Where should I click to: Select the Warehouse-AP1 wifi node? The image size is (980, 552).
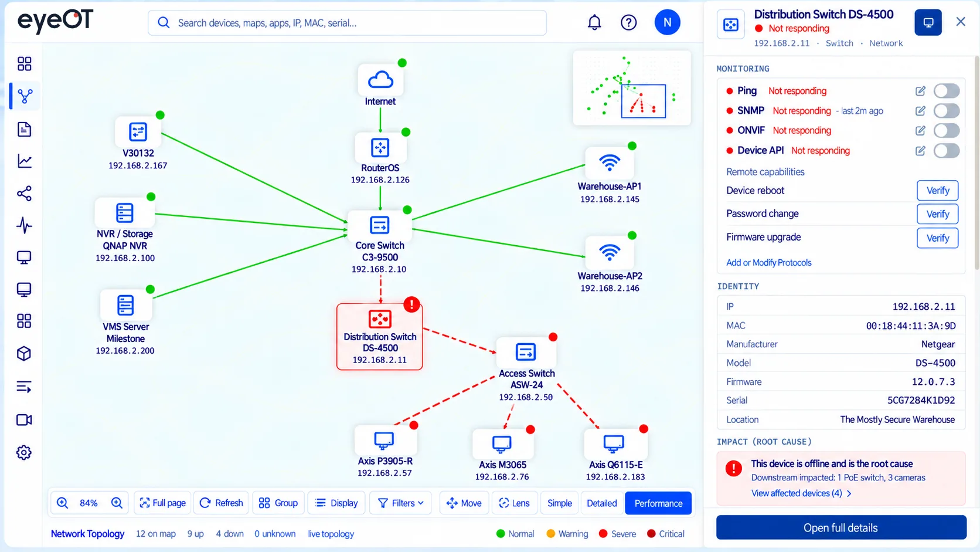(610, 162)
